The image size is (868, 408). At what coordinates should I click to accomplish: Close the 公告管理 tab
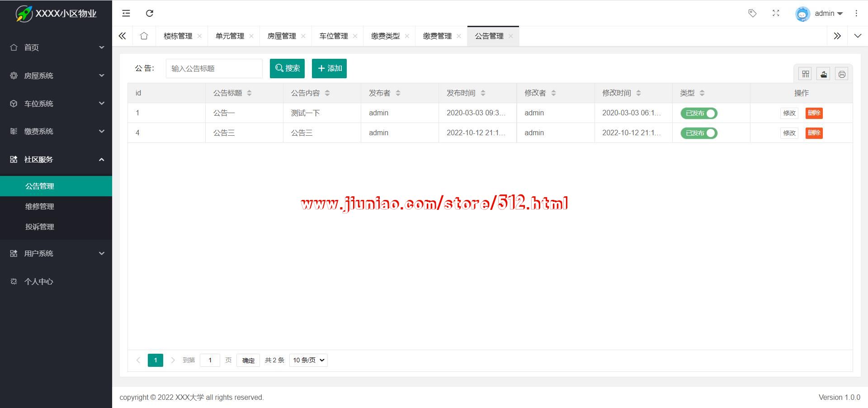tap(511, 36)
